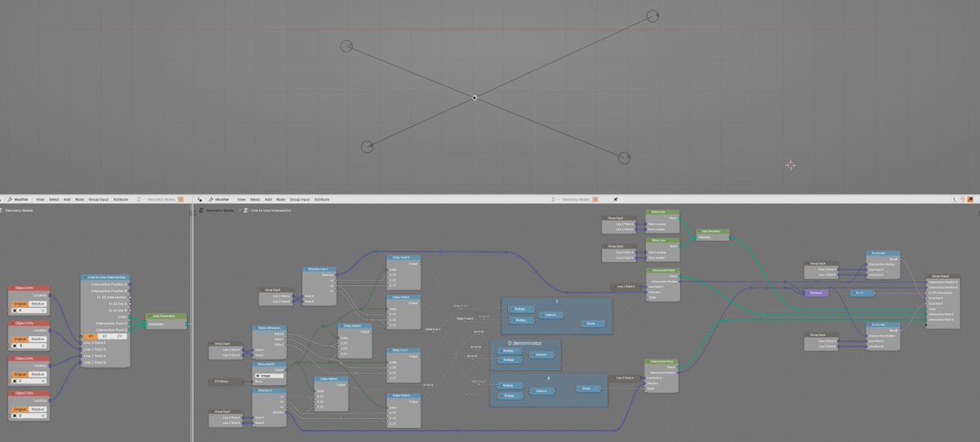This screenshot has width=980, height=442.
Task: Select Divide node inside the t frame
Action: pos(593,324)
